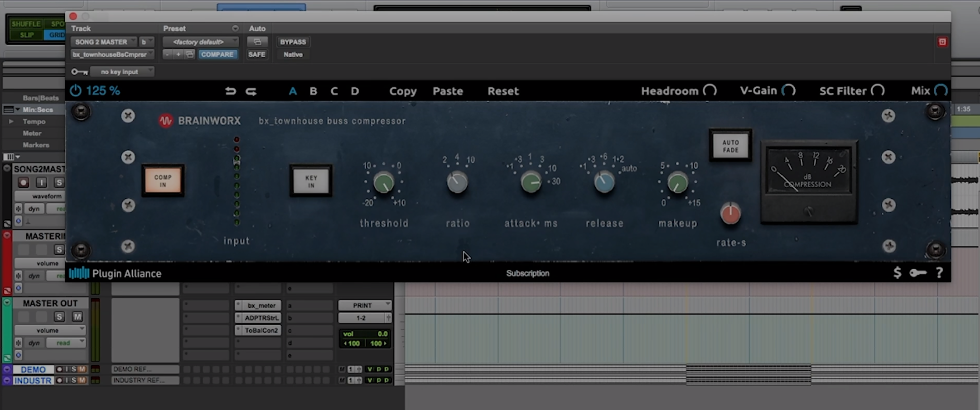Screen dimensions: 980x410
Task: Click the automation enable icon under Auto
Action: [x=257, y=42]
